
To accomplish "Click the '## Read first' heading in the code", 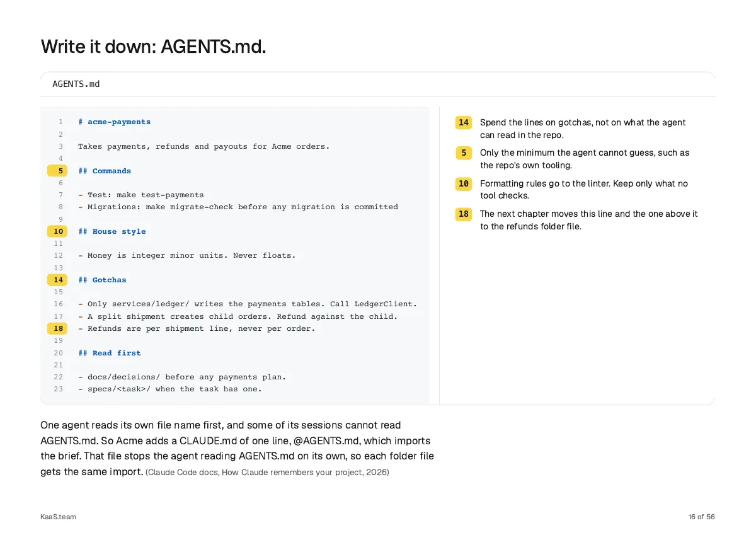I will (x=110, y=353).
